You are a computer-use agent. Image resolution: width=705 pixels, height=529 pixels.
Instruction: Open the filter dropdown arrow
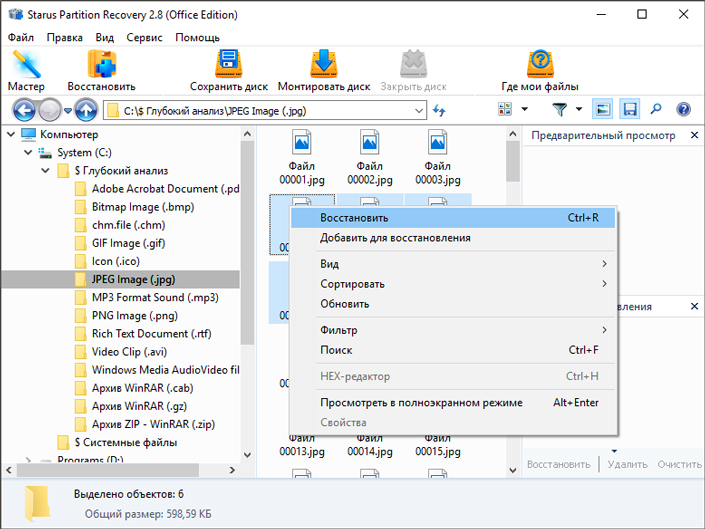pos(579,109)
